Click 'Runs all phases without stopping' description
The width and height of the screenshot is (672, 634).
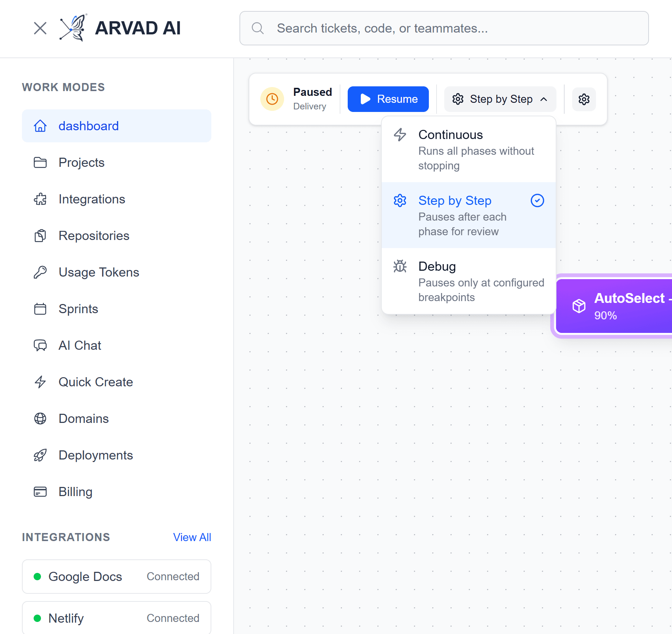pos(476,158)
